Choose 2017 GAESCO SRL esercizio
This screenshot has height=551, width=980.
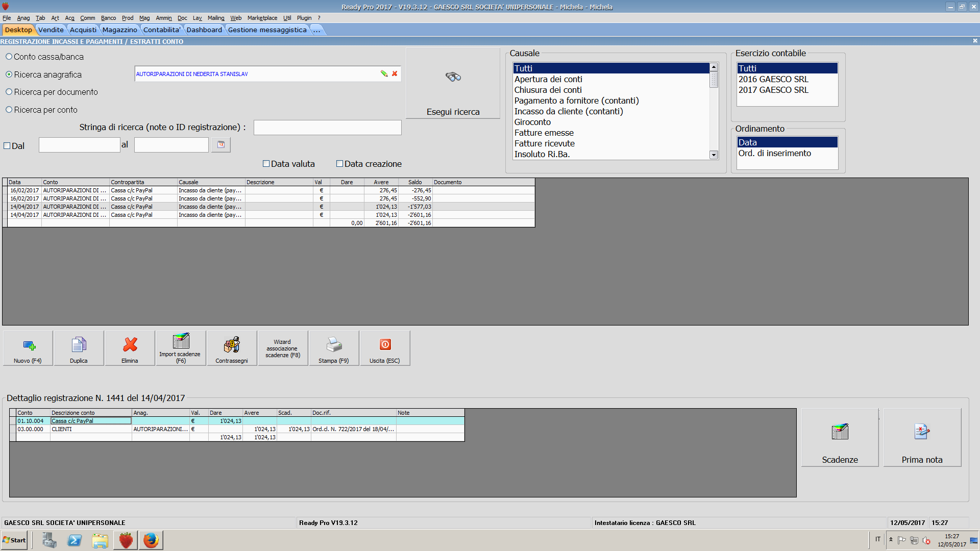[773, 90]
